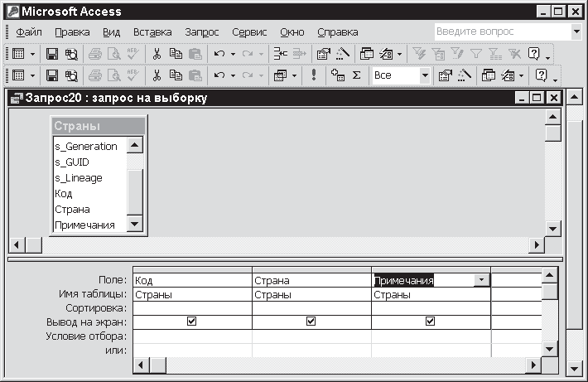This screenshot has height=382, width=588.
Task: Uncheck 'Вывод на экран' for the Код column
Action: click(191, 322)
